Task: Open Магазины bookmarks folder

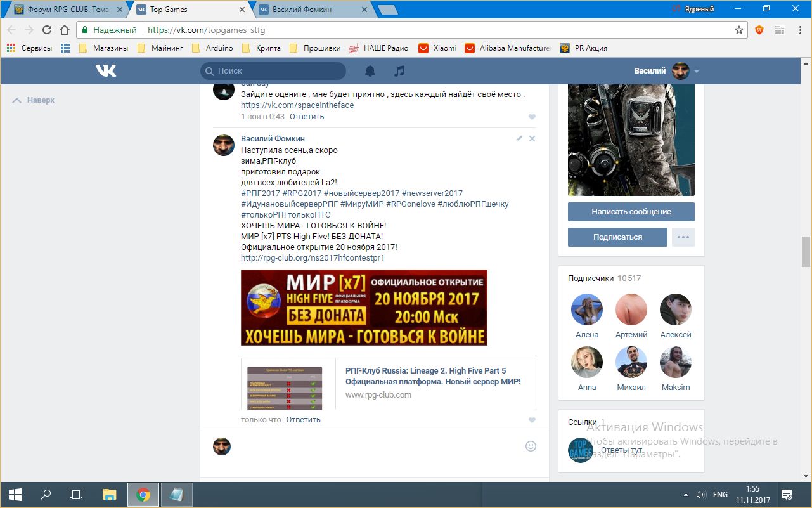Action: pyautogui.click(x=103, y=48)
